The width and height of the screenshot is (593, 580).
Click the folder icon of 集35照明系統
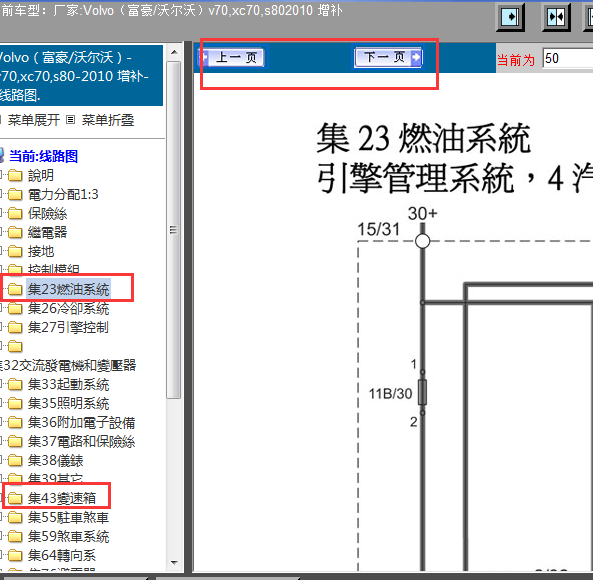point(15,403)
